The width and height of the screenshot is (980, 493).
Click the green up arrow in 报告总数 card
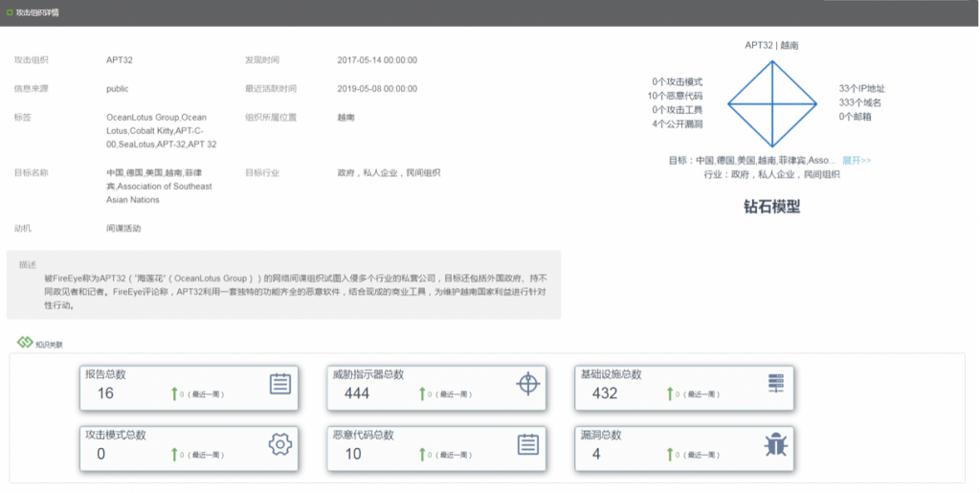(x=174, y=393)
